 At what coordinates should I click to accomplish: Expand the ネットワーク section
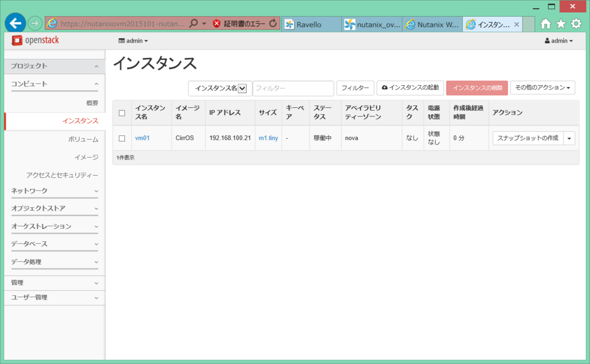(x=55, y=191)
